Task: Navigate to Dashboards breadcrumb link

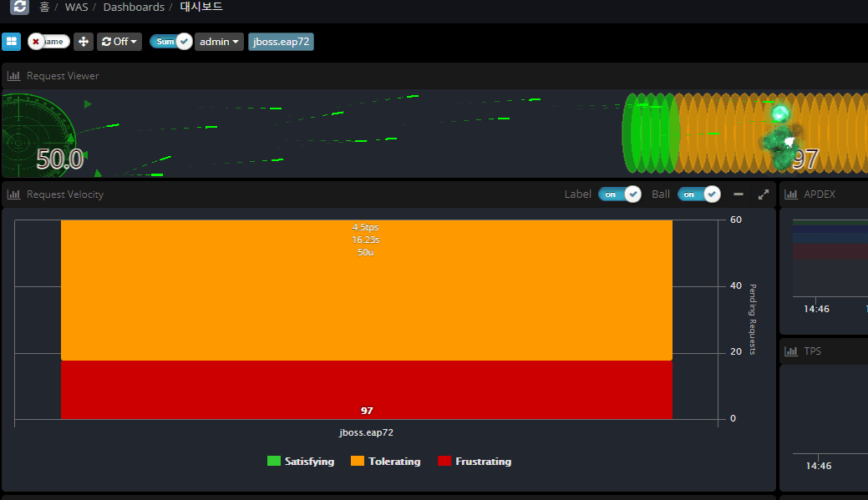Action: click(x=134, y=7)
